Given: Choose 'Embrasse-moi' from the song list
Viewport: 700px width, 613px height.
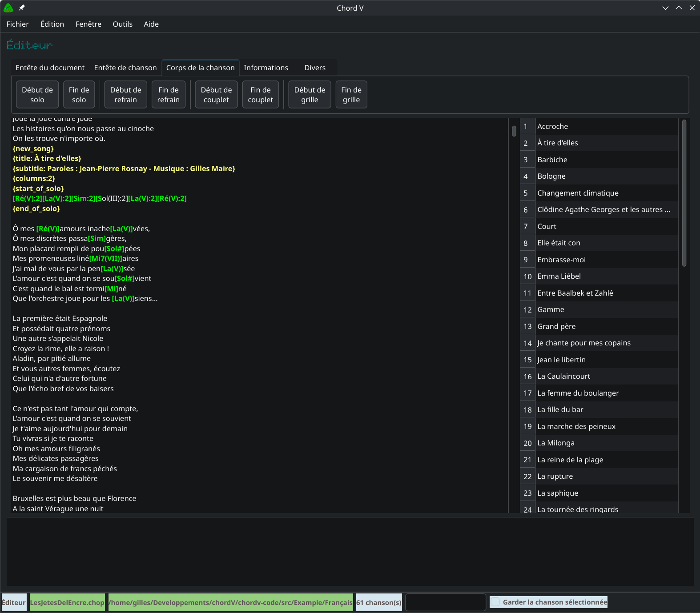Looking at the screenshot, I should [x=561, y=260].
